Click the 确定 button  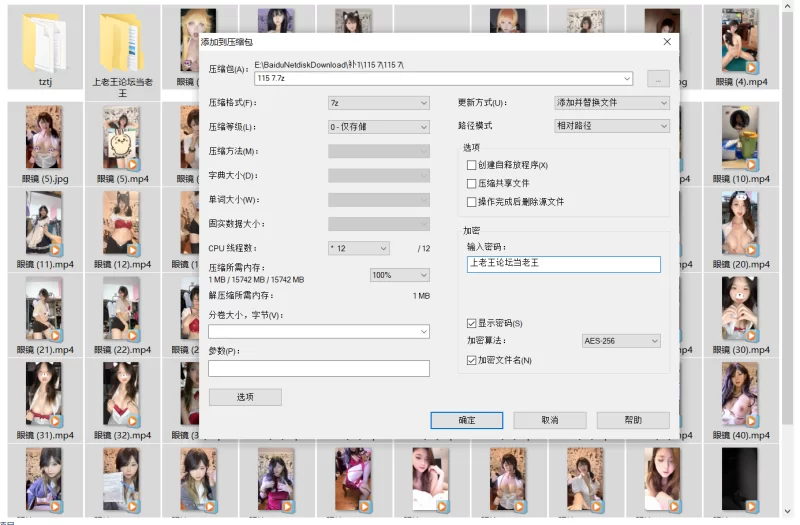(x=466, y=420)
